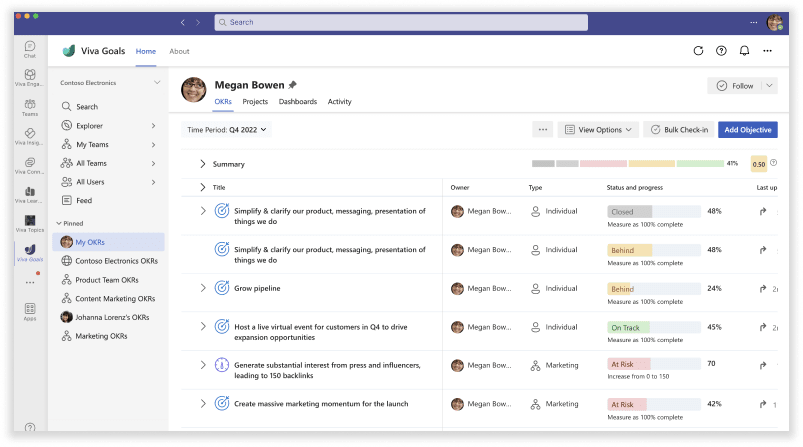The height and width of the screenshot is (447, 803).
Task: Open Help icon at rail bottom
Action: [x=30, y=427]
